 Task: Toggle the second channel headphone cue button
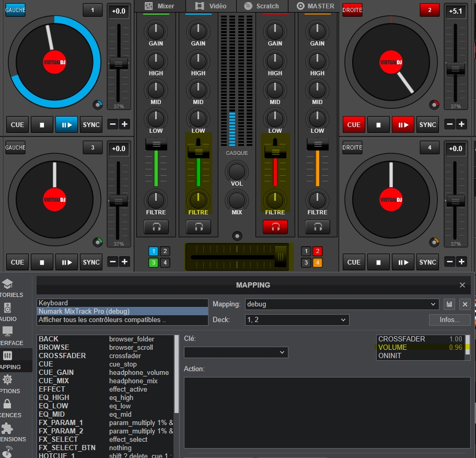point(199,227)
